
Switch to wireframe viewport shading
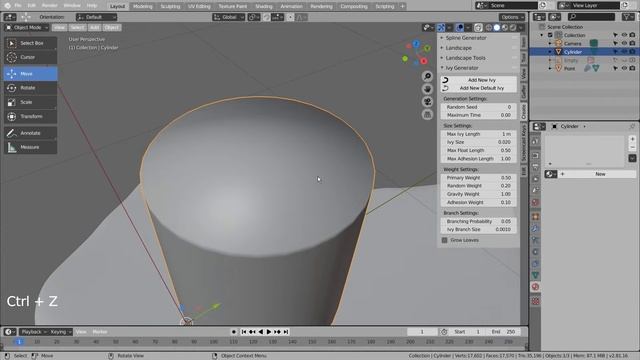[x=489, y=28]
